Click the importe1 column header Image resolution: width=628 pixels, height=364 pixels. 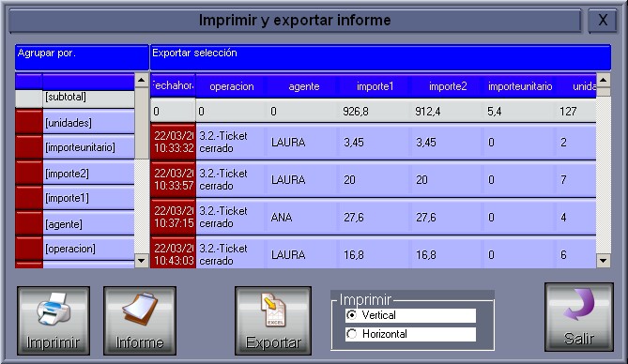(375, 86)
